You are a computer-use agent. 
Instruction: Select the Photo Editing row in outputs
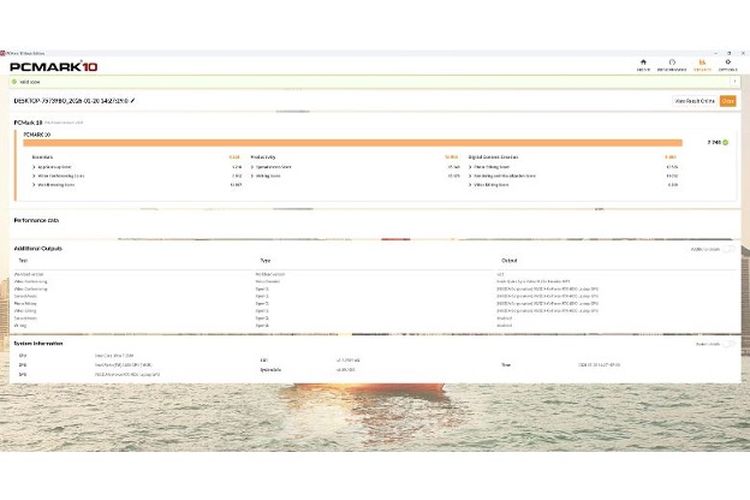375,303
